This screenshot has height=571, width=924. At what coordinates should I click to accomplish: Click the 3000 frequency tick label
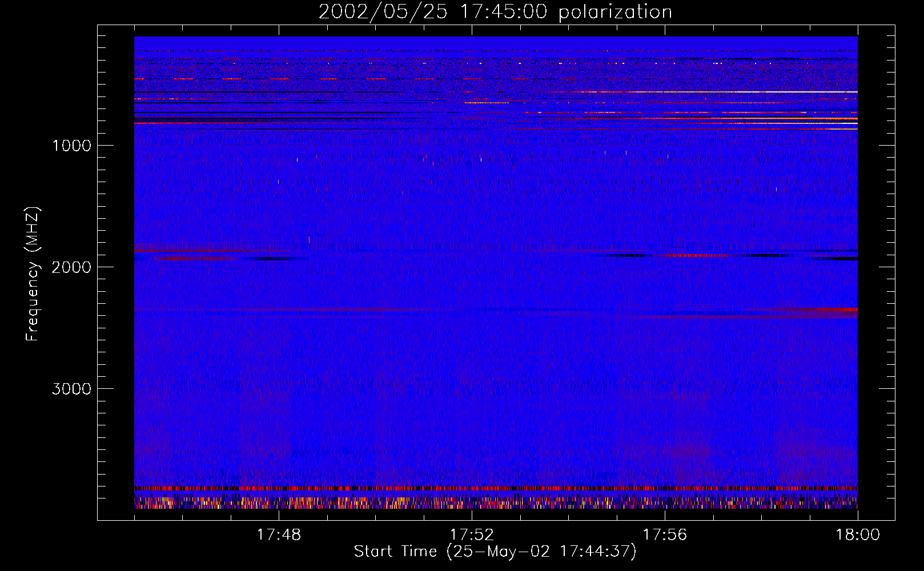(71, 389)
